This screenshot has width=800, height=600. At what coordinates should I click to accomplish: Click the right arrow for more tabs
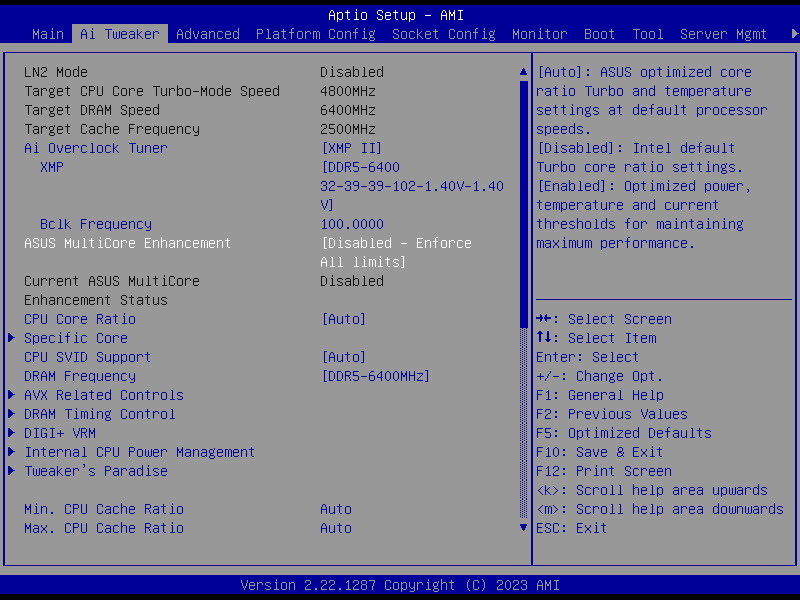click(x=794, y=34)
